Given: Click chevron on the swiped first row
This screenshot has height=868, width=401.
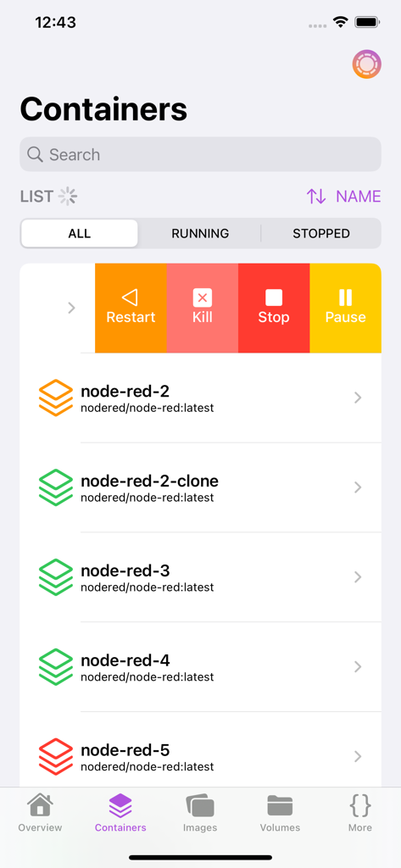Looking at the screenshot, I should pyautogui.click(x=71, y=308).
